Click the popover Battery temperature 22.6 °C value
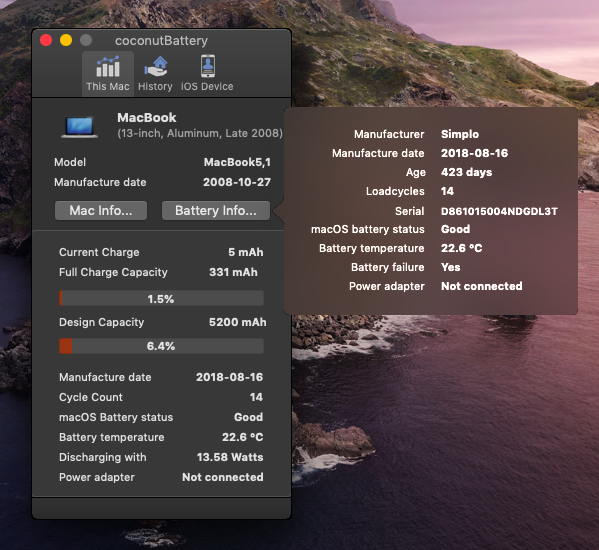The image size is (599, 550). [461, 248]
